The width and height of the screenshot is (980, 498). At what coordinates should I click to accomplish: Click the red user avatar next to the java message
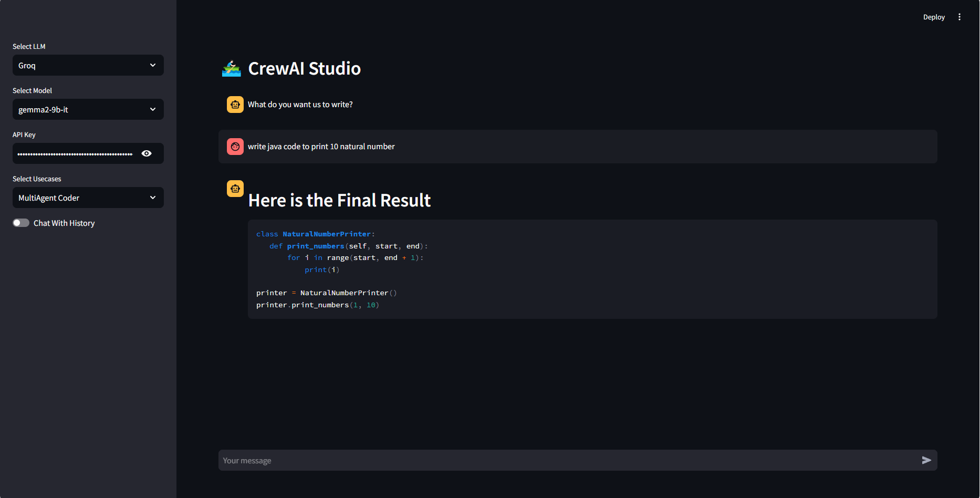tap(235, 146)
